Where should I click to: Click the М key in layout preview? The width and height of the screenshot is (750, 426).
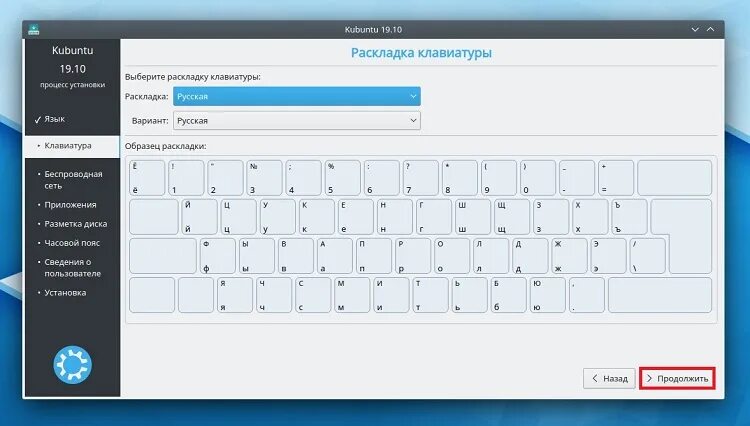pyautogui.click(x=352, y=295)
